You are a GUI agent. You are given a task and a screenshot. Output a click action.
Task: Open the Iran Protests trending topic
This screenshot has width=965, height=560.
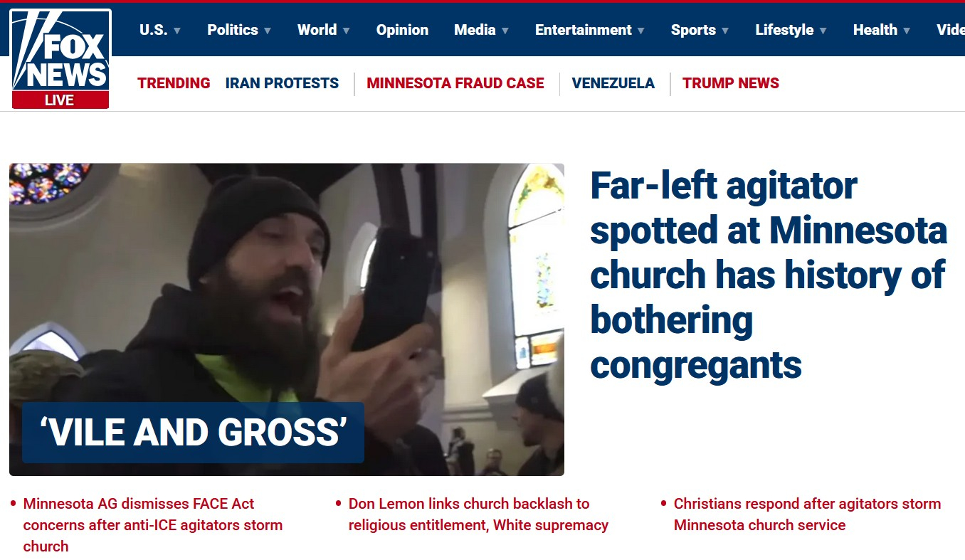tap(282, 83)
